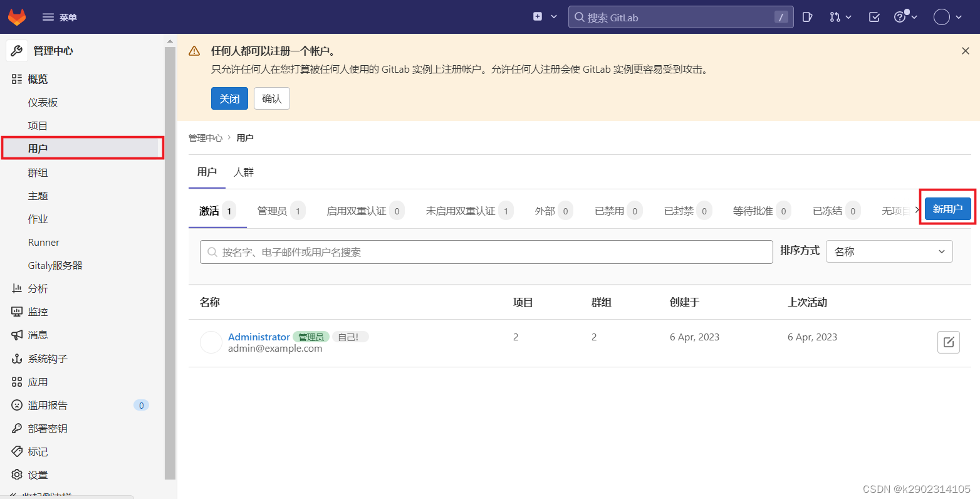Open 仪表板 in the sidebar

[43, 102]
